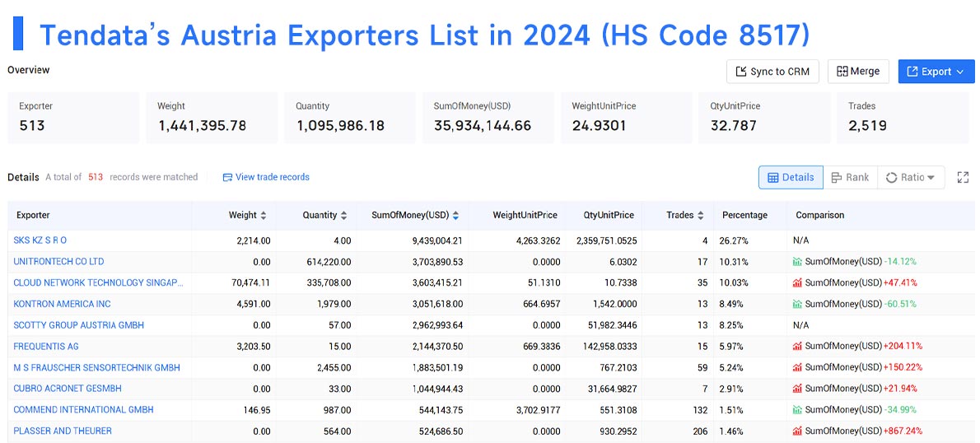
Task: Sort table by Weight column arrows
Action: (264, 215)
